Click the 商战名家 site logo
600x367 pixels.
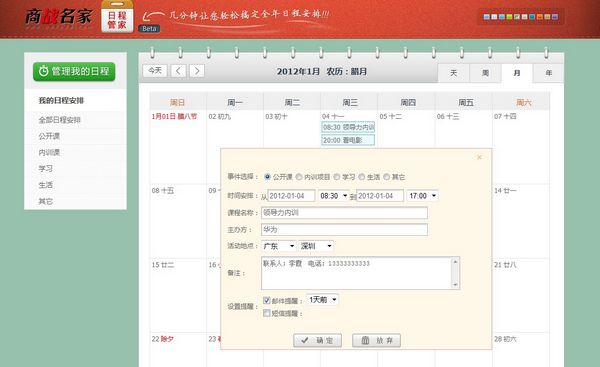(x=58, y=16)
